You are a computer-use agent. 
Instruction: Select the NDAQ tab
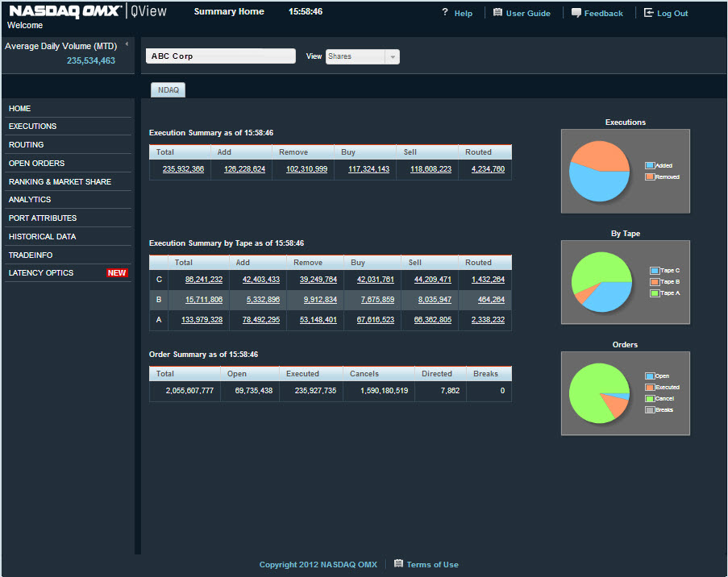168,89
